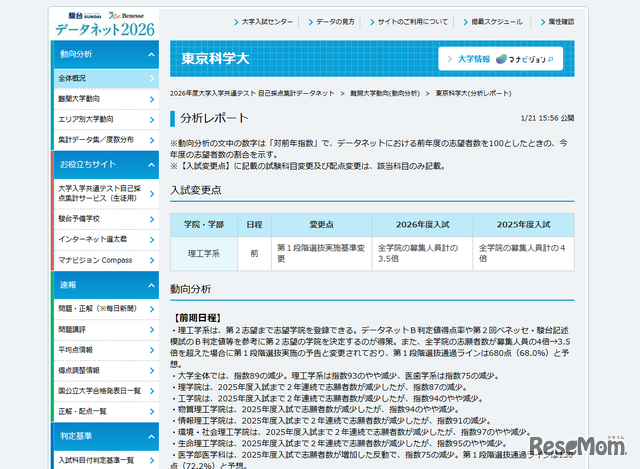640x469 pixels.
Task: Open 問題講評 in the sidebar
Action: 106,329
